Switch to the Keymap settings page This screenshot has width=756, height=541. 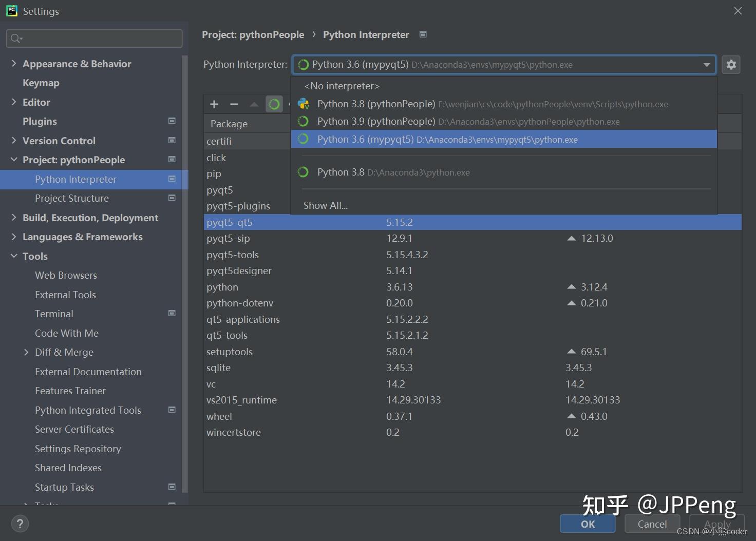(41, 83)
